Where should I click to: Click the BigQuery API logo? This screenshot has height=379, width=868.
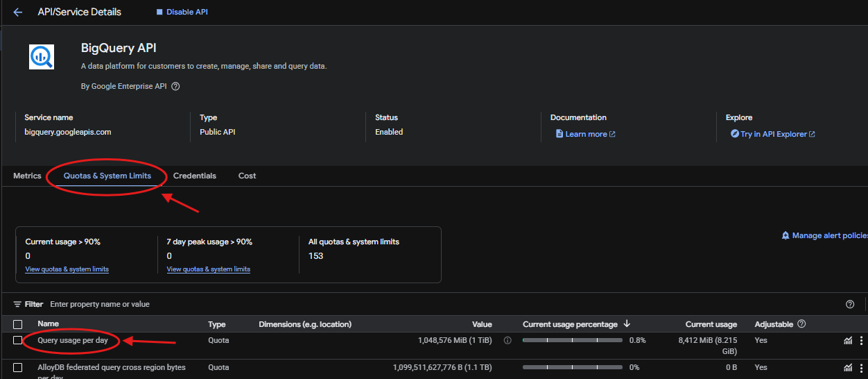click(x=42, y=56)
